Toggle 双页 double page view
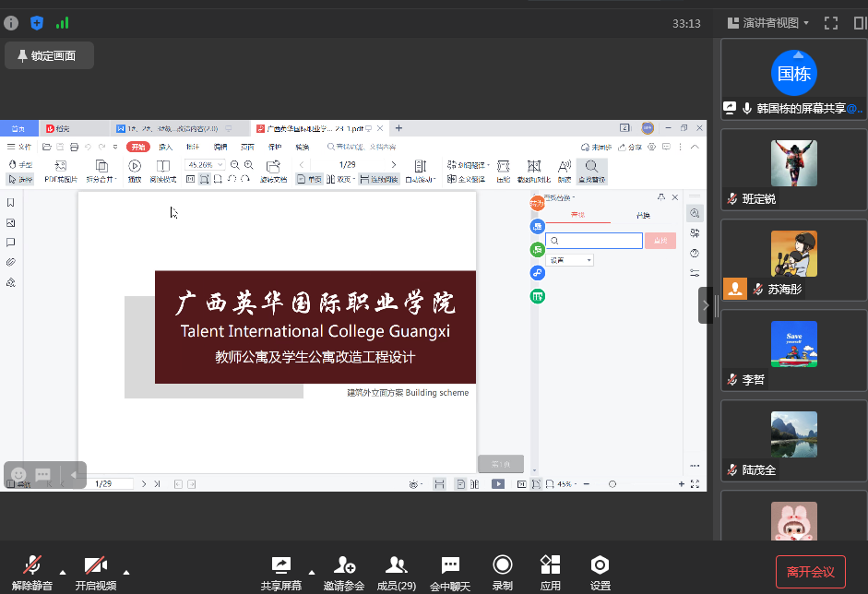This screenshot has width=868, height=594. click(340, 179)
